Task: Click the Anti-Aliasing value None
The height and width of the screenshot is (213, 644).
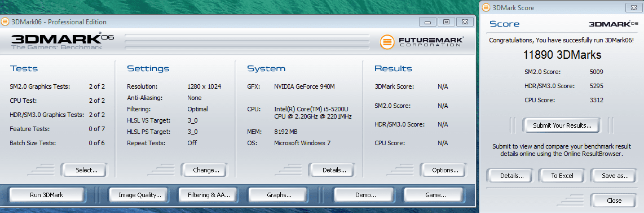Action: coord(194,98)
